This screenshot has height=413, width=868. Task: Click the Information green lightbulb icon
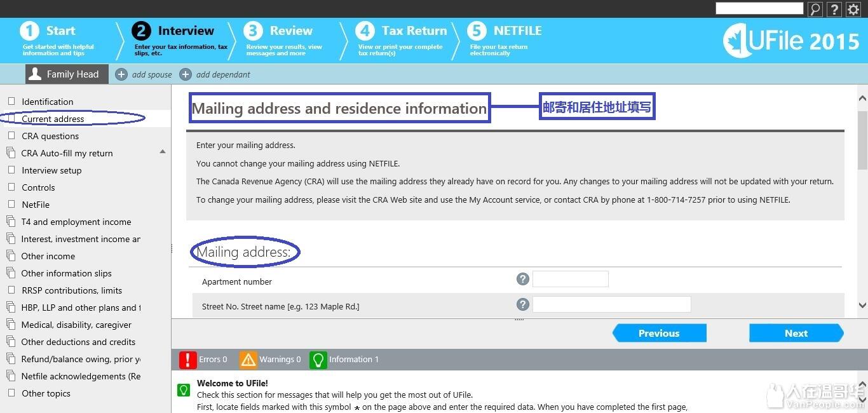pyautogui.click(x=318, y=360)
